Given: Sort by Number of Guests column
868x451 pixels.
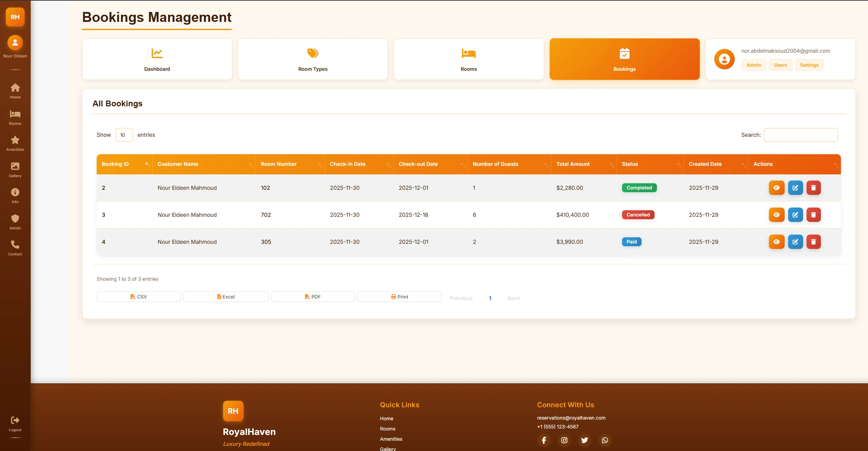Looking at the screenshot, I should 509,164.
